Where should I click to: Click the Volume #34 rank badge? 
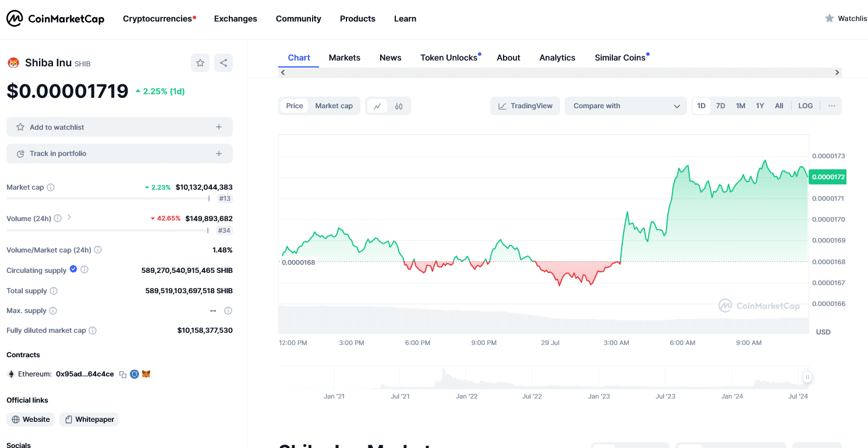pos(225,230)
